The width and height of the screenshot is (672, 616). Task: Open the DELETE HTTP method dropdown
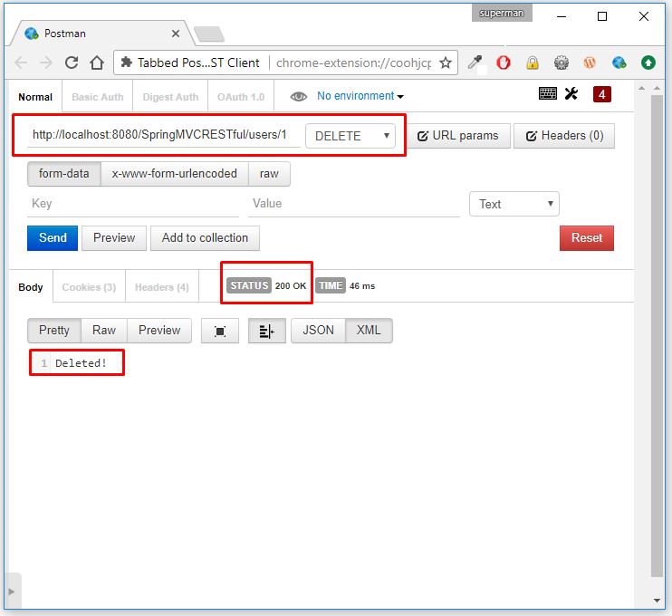[x=350, y=136]
